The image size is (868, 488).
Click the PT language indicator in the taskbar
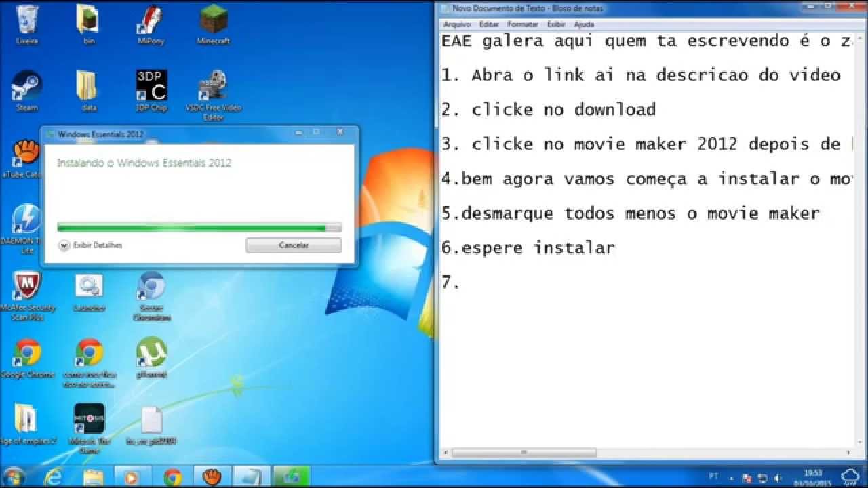click(714, 476)
